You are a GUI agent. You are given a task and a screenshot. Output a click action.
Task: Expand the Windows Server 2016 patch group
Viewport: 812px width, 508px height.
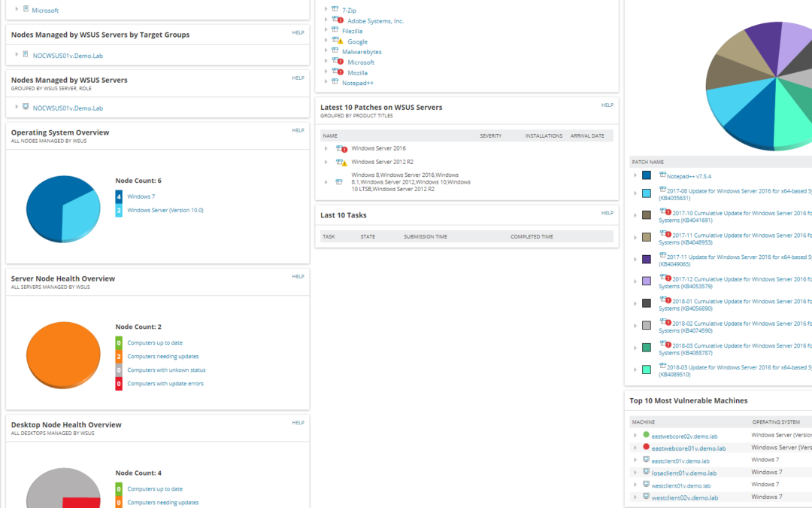click(326, 149)
